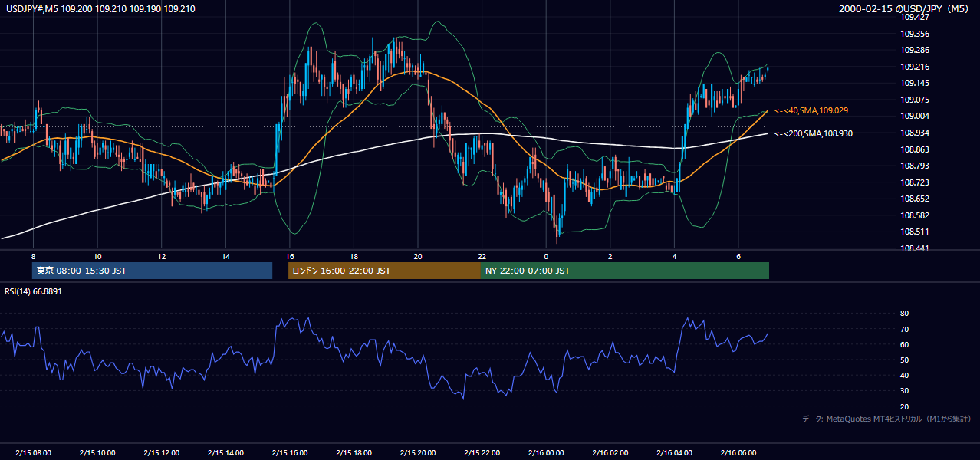The height and width of the screenshot is (460, 980).
Task: Click the chart title 2000-02-15 USD/JPY (M5)
Action: pos(905,8)
